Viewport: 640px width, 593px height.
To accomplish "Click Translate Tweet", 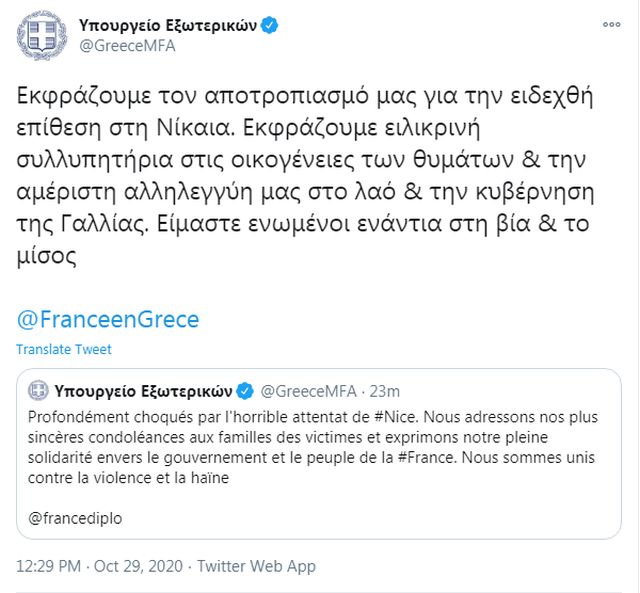I will (x=64, y=349).
